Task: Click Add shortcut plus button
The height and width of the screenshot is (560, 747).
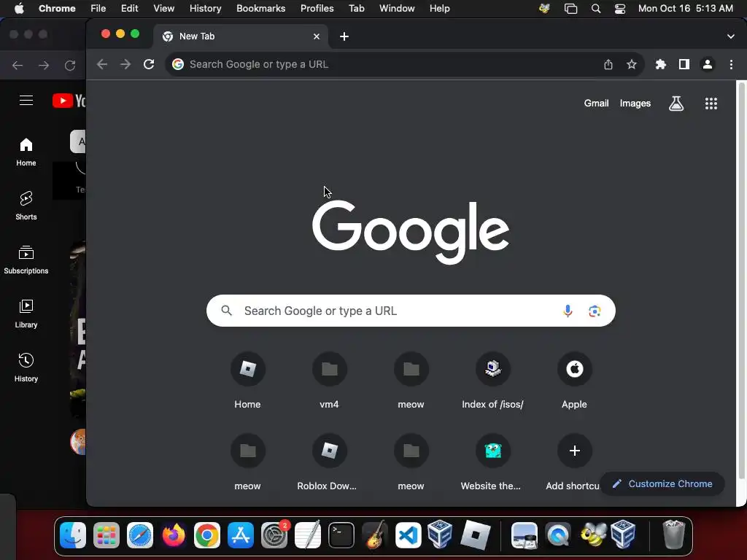Action: pos(575,451)
